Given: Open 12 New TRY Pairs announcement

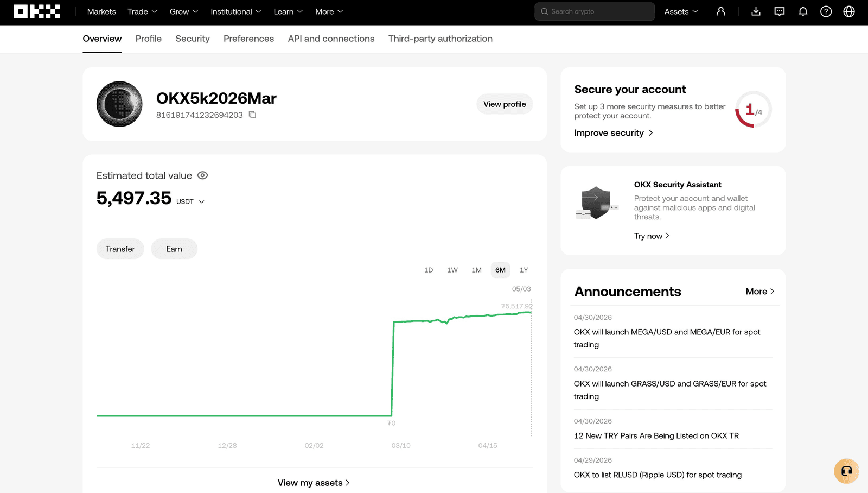Looking at the screenshot, I should pos(656,435).
